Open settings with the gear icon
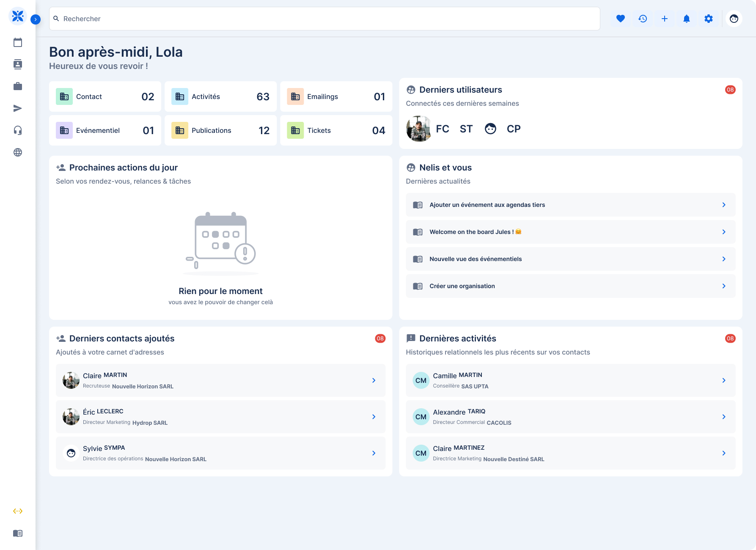The image size is (756, 550). coord(709,19)
